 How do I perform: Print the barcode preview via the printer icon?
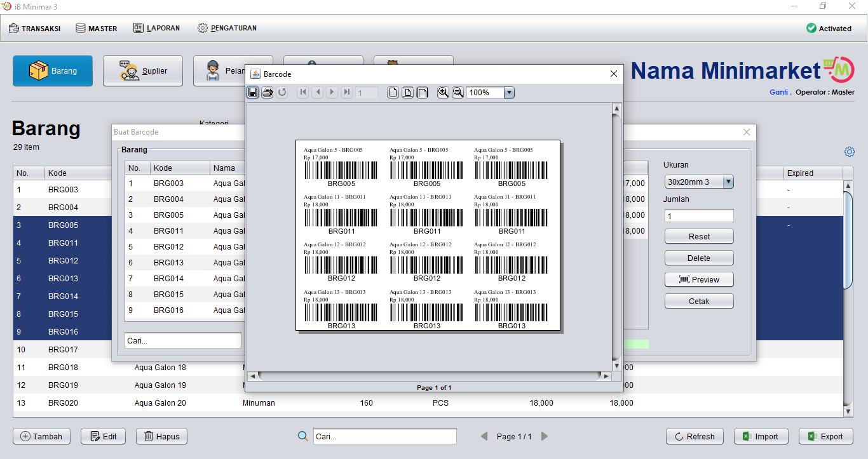[267, 92]
